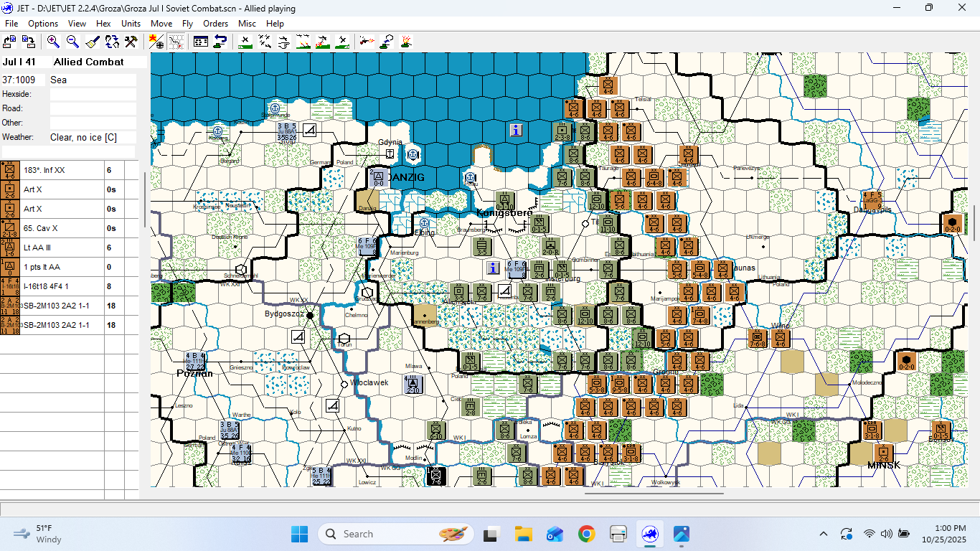Screen dimensions: 980x551
Task: Expand the hidden system tray icons chevron
Action: click(x=824, y=534)
